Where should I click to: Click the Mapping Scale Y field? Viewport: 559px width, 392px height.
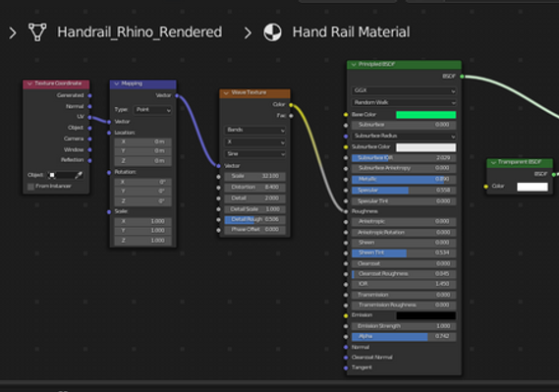(x=143, y=231)
